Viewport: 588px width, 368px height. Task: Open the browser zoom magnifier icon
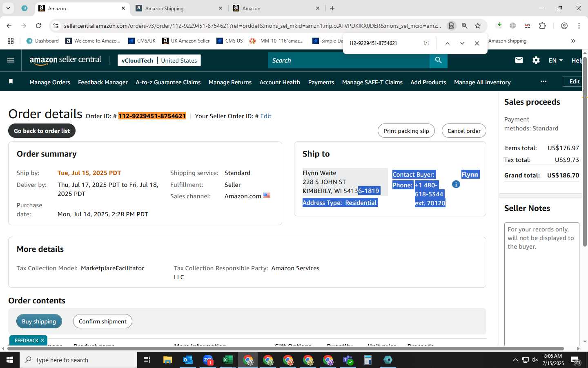pyautogui.click(x=465, y=26)
